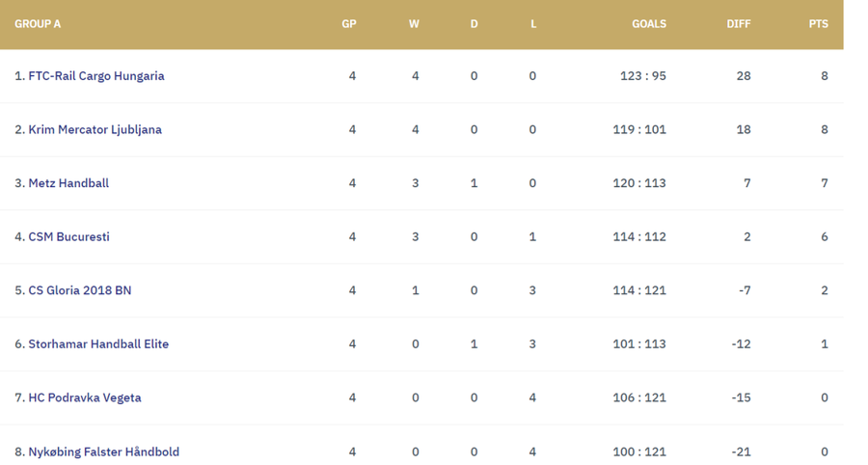The image size is (868, 465).
Task: Click the DIFF column header
Action: (x=739, y=24)
